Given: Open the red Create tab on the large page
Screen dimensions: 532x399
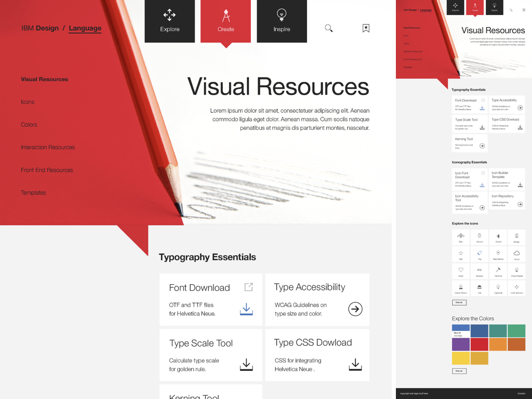Looking at the screenshot, I should click(225, 21).
